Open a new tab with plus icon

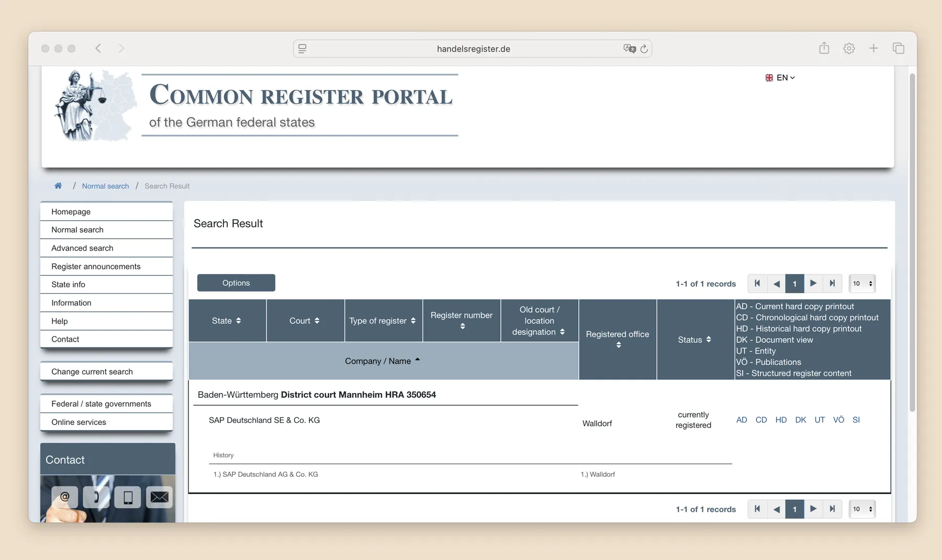click(x=873, y=49)
